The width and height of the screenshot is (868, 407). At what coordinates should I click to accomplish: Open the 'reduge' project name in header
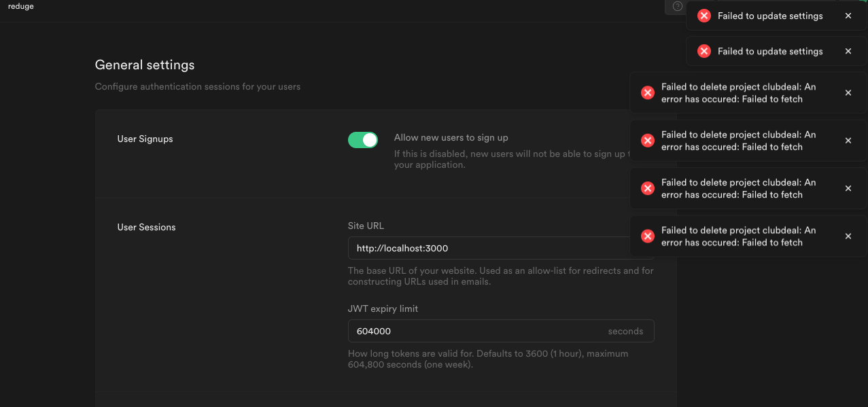pos(21,6)
